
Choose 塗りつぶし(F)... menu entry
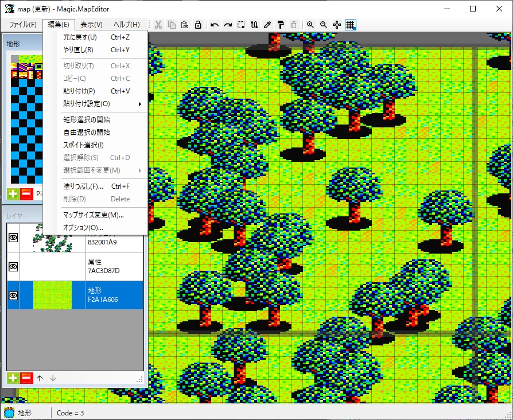pos(95,186)
